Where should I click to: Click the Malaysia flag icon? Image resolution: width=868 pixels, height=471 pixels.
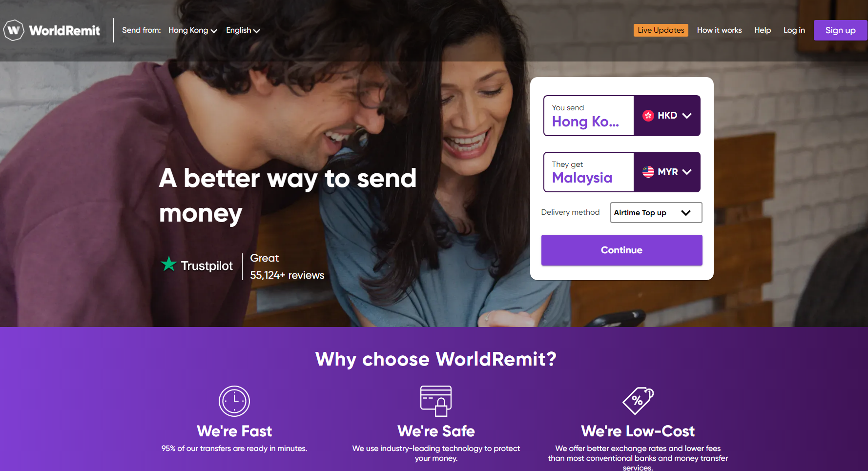coord(648,172)
